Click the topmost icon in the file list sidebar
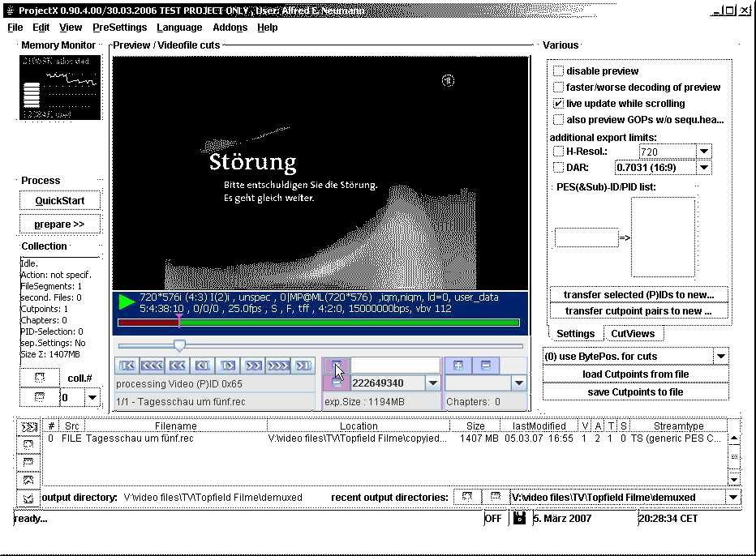The image size is (756, 556). tap(28, 426)
